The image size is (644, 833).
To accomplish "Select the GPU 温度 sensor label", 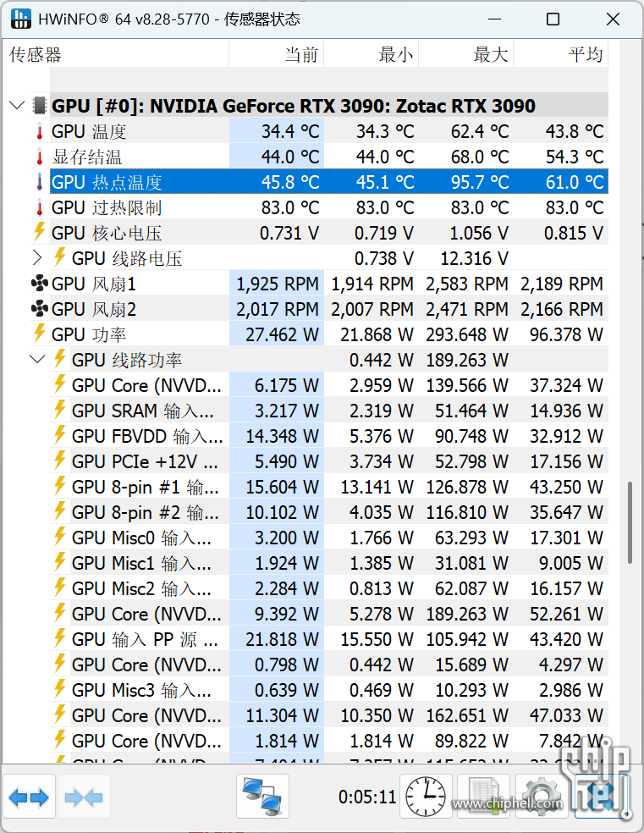I will coord(89,131).
